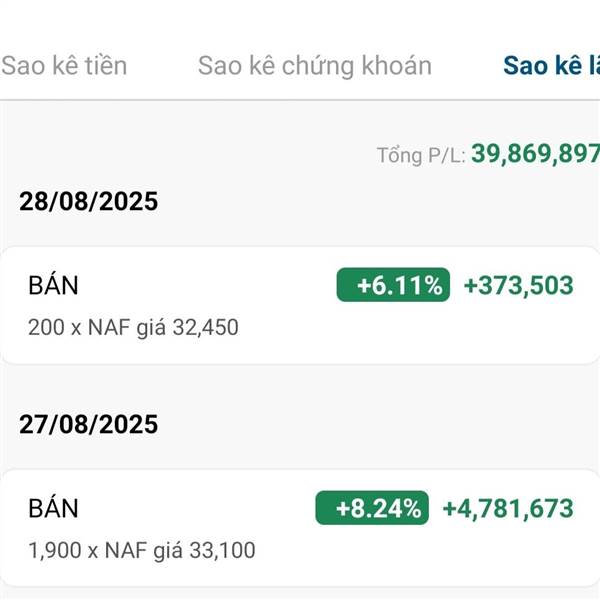Viewport: 600px width, 600px height.
Task: Tap BÁN label on 28/08 transaction
Action: click(x=53, y=284)
